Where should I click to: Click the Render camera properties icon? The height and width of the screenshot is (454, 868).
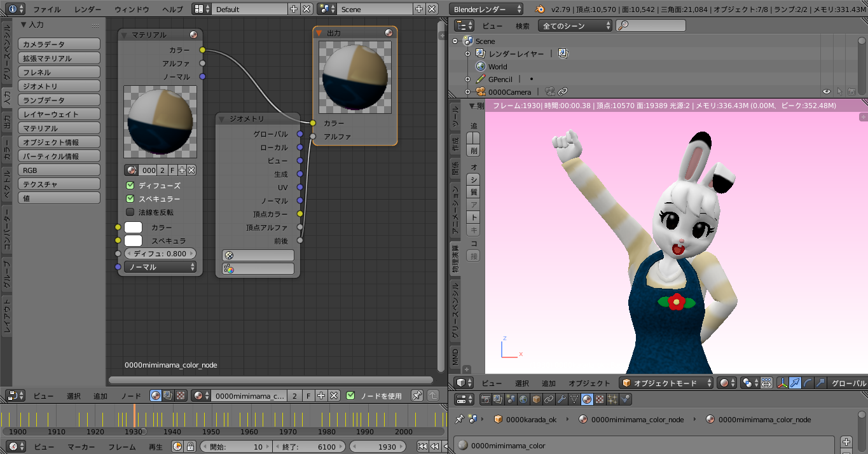coord(486,399)
